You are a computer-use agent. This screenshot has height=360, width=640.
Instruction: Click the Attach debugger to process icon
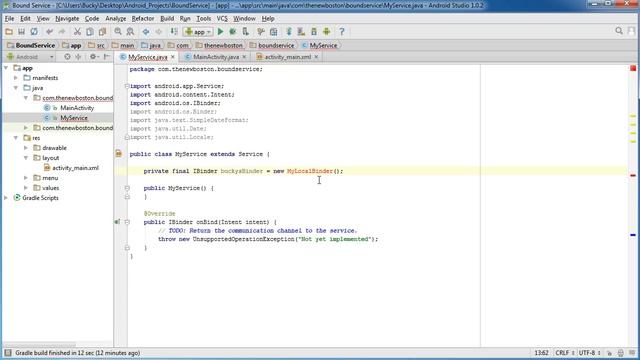[245, 31]
